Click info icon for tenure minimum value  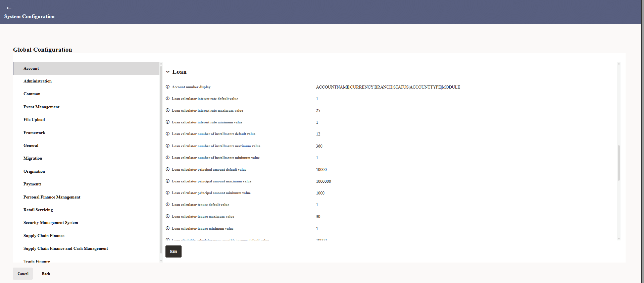point(167,228)
